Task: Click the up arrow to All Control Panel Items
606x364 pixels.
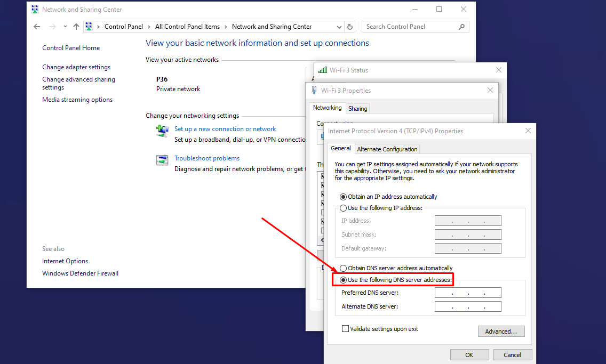Action: 76,26
